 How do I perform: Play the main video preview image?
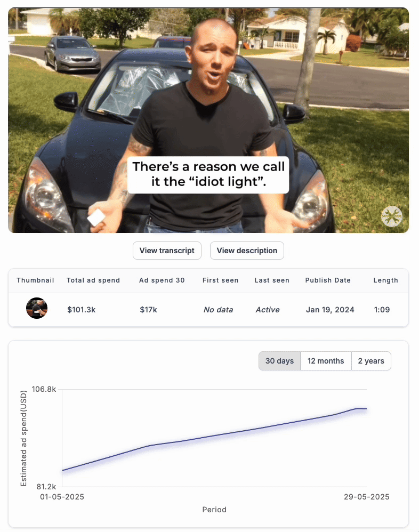(x=208, y=120)
